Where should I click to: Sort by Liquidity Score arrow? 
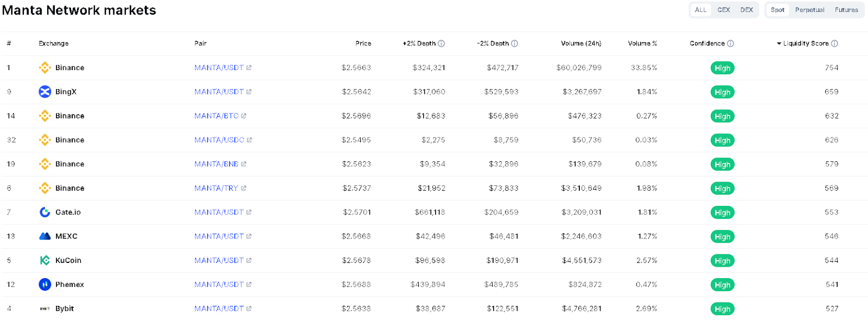[x=779, y=43]
